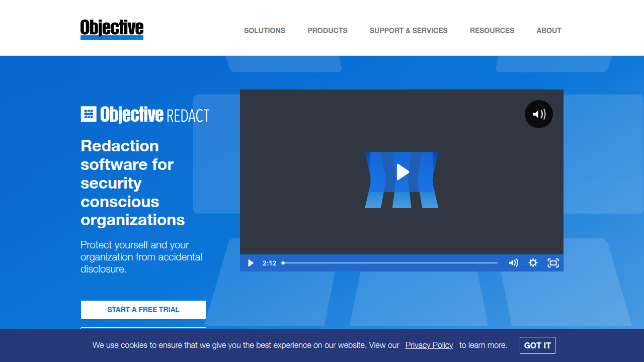Toggle the round sound overlay button on video
The width and height of the screenshot is (644, 362).
tap(539, 114)
